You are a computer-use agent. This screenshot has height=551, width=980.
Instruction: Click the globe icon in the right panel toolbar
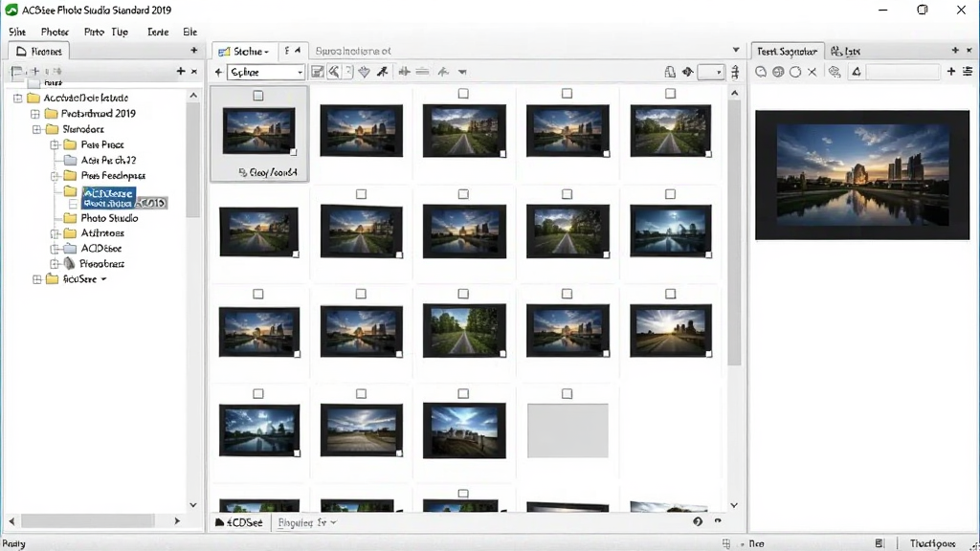pyautogui.click(x=778, y=72)
